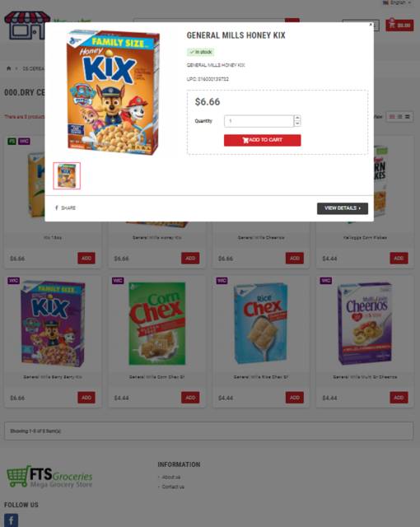Open the Facebook icon under Follow Us
420x527 pixels.
point(11,520)
